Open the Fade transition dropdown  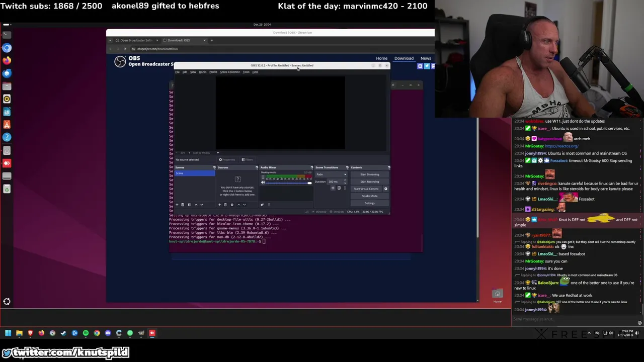pyautogui.click(x=331, y=174)
